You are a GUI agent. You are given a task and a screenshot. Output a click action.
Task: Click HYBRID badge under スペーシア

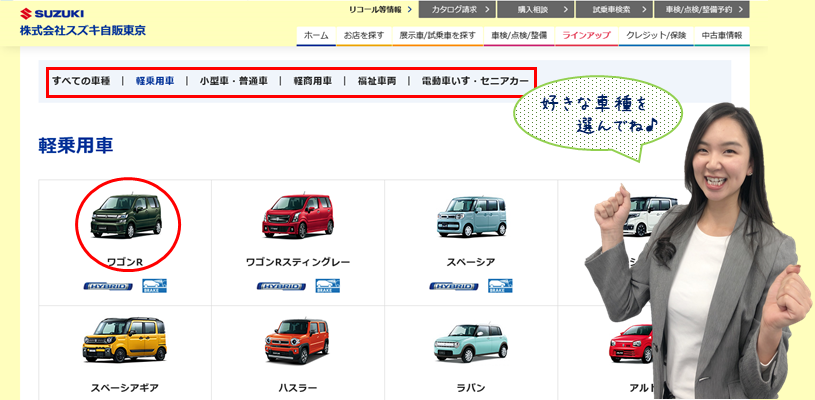coord(454,286)
